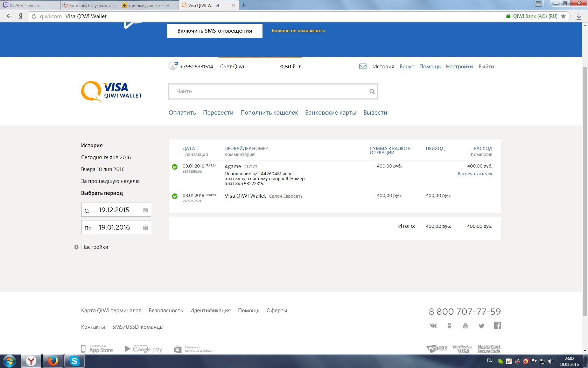The image size is (588, 368).
Task: Open the Facebook social icon
Action: click(x=498, y=326)
